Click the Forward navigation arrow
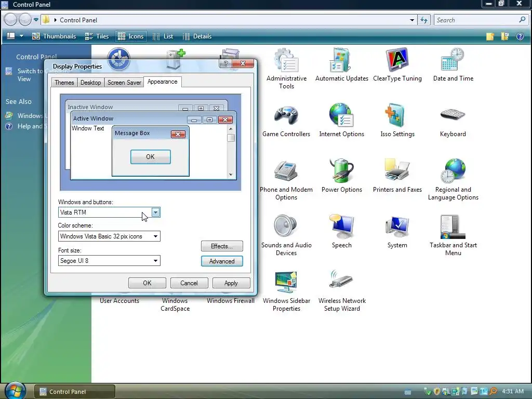Screen dimensions: 532x399 pyautogui.click(x=25, y=20)
